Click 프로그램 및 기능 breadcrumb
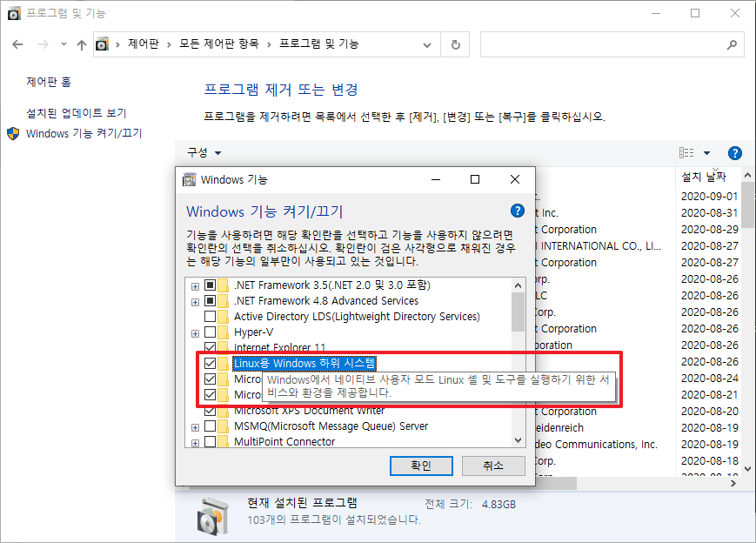The image size is (756, 543). tap(319, 44)
